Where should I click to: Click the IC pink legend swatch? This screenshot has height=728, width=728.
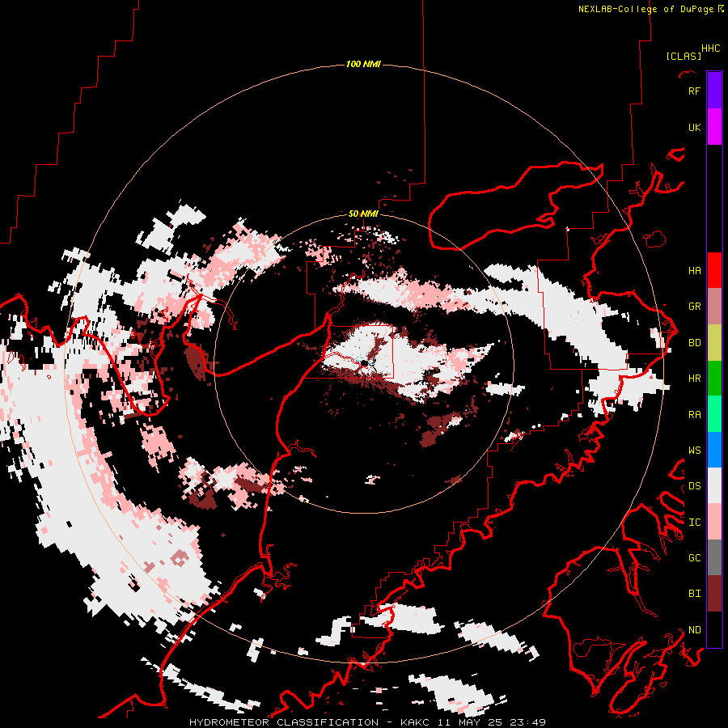(714, 522)
